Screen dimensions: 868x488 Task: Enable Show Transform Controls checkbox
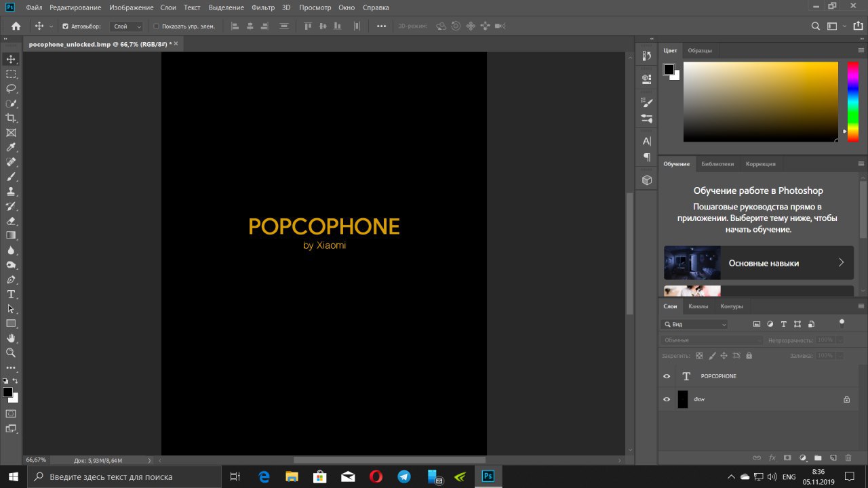pyautogui.click(x=156, y=26)
